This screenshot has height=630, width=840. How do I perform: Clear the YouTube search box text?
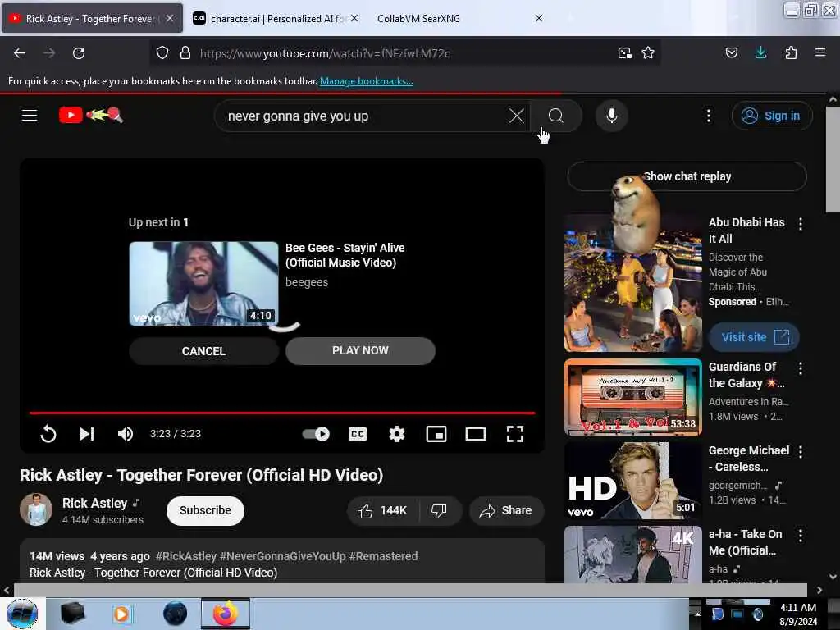tap(516, 116)
